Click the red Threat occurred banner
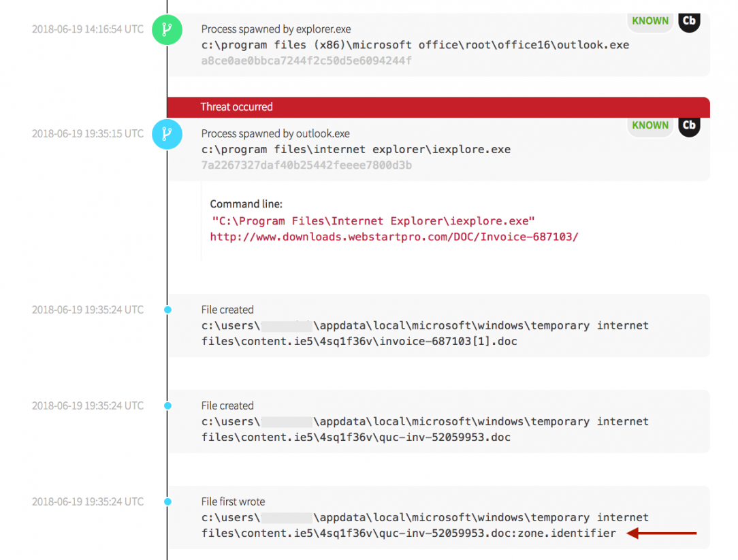The height and width of the screenshot is (560, 738). (x=438, y=108)
